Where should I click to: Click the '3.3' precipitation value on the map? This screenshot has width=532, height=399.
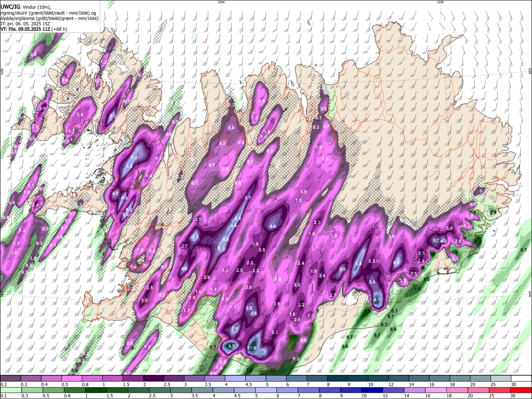tap(297, 285)
